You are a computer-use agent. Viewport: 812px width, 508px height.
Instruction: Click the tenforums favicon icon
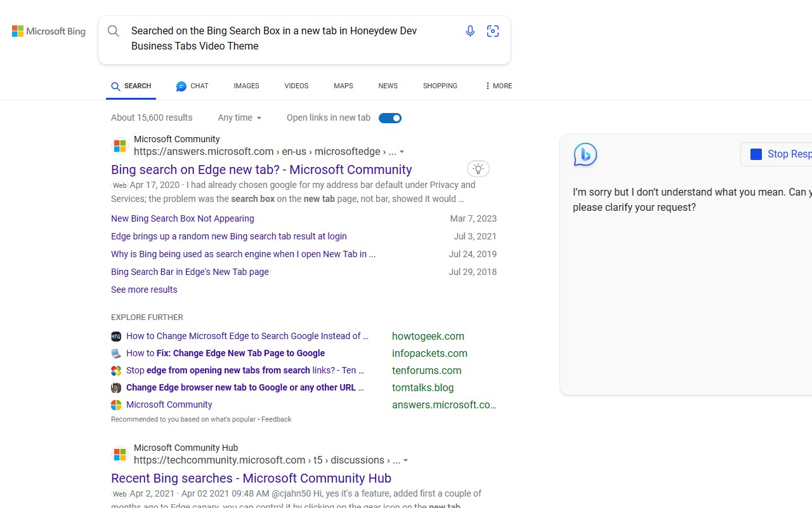(x=116, y=371)
